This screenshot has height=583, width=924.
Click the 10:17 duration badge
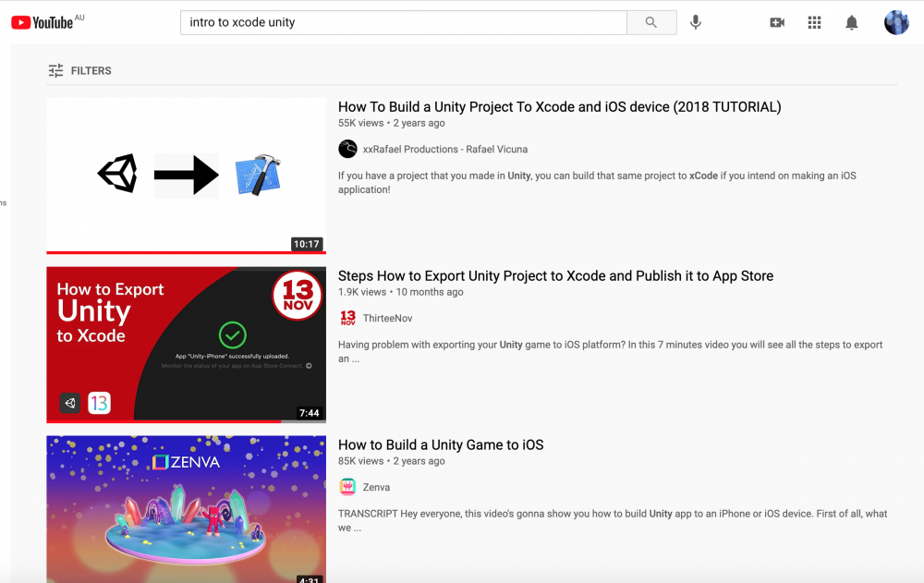pyautogui.click(x=307, y=244)
